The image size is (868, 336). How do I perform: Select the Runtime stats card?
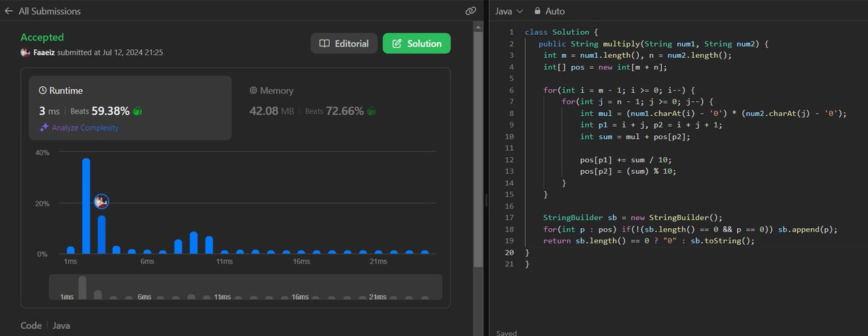point(131,108)
